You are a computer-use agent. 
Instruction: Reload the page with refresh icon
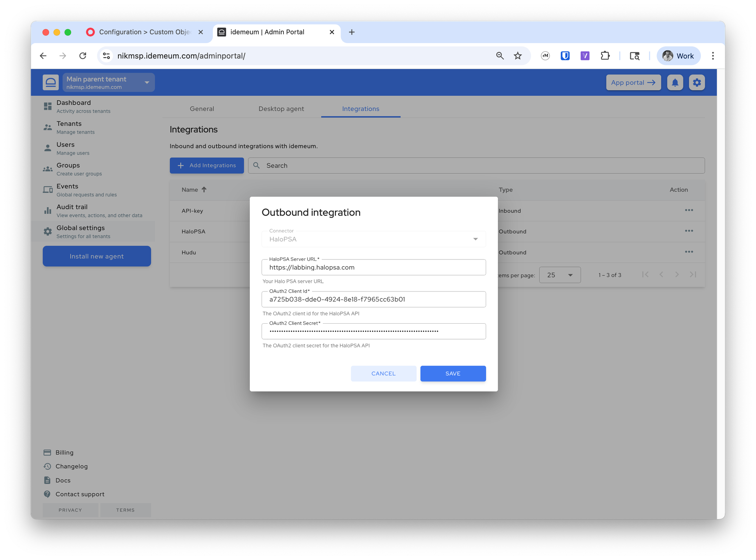[83, 56]
